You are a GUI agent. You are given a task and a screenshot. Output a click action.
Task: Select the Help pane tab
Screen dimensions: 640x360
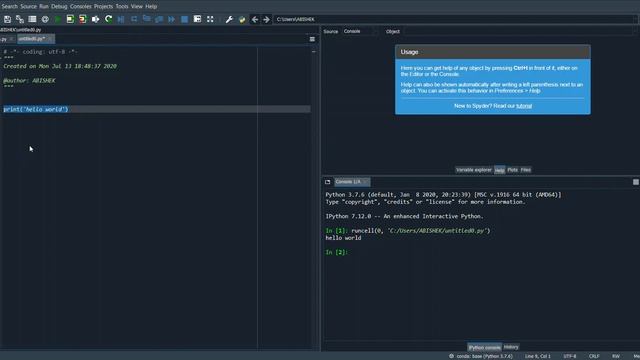tap(500, 170)
